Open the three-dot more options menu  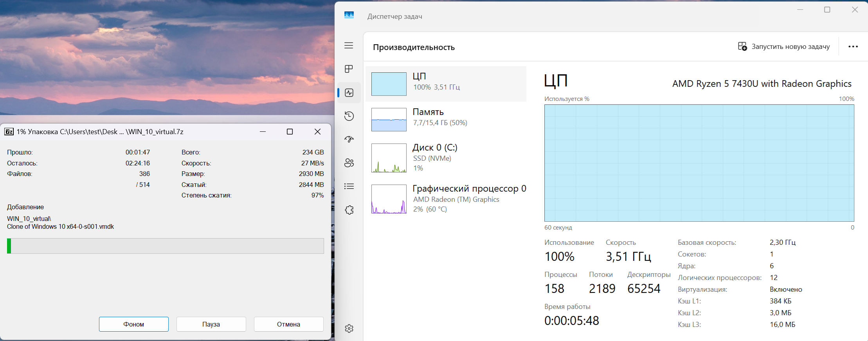(853, 47)
